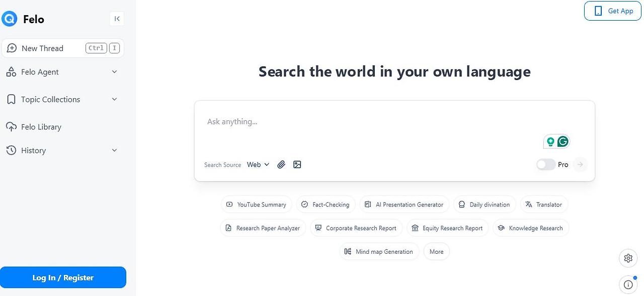
Task: Click the green lightbulb extension icon
Action: (550, 142)
